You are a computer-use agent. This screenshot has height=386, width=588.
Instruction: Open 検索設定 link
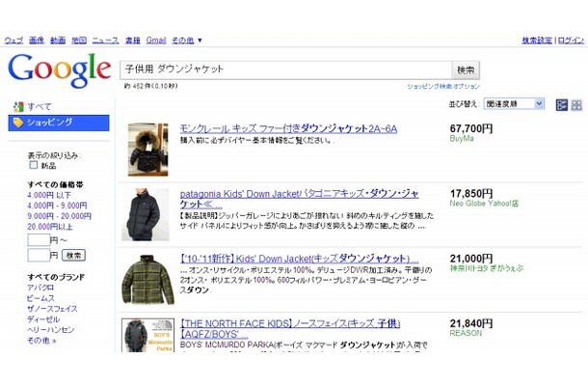click(x=537, y=41)
